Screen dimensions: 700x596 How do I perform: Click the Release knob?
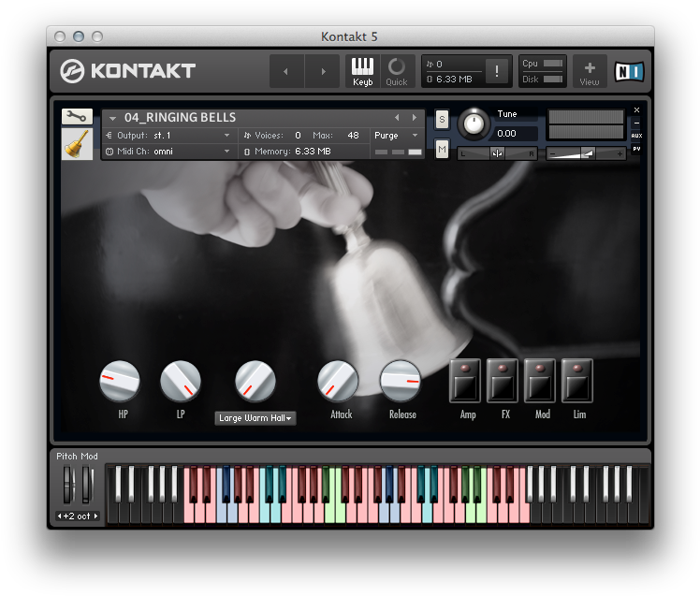pos(401,381)
